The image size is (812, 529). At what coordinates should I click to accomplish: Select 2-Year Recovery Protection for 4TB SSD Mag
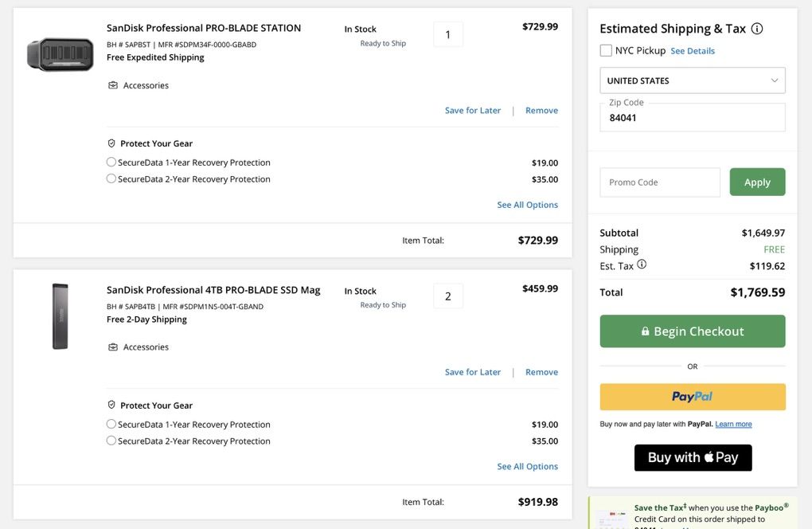tap(111, 441)
